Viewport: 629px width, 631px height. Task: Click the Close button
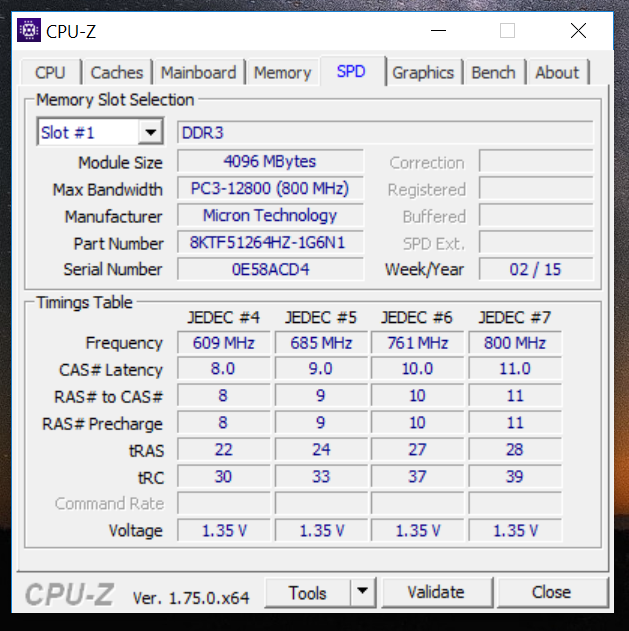pyautogui.click(x=552, y=592)
